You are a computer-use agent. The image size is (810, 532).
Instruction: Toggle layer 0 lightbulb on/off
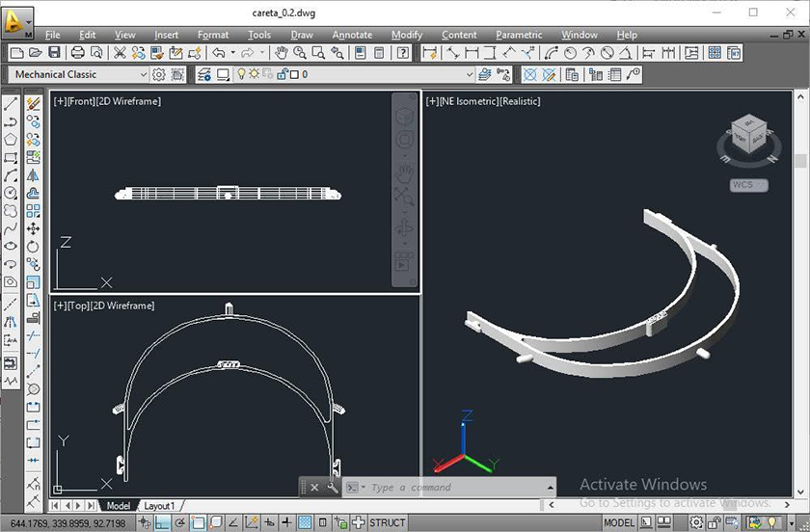pos(241,74)
